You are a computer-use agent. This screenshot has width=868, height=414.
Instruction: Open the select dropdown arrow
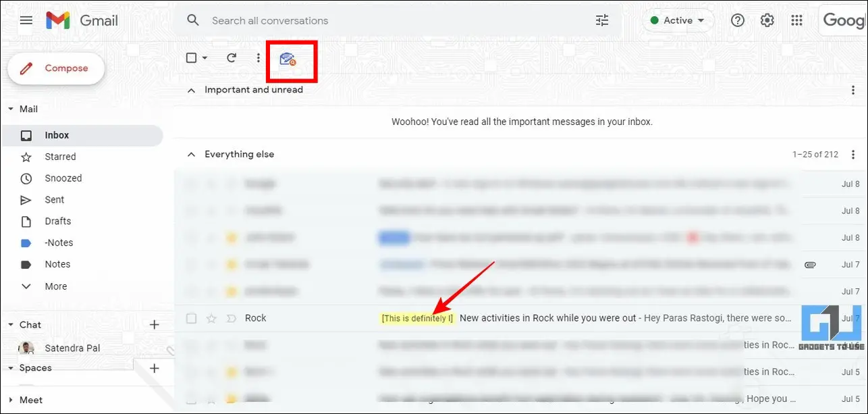click(205, 58)
